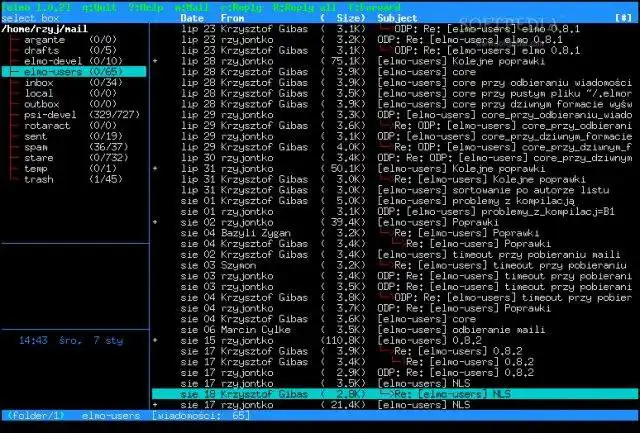Click the Subject column header
The height and width of the screenshot is (433, 640).
397,18
